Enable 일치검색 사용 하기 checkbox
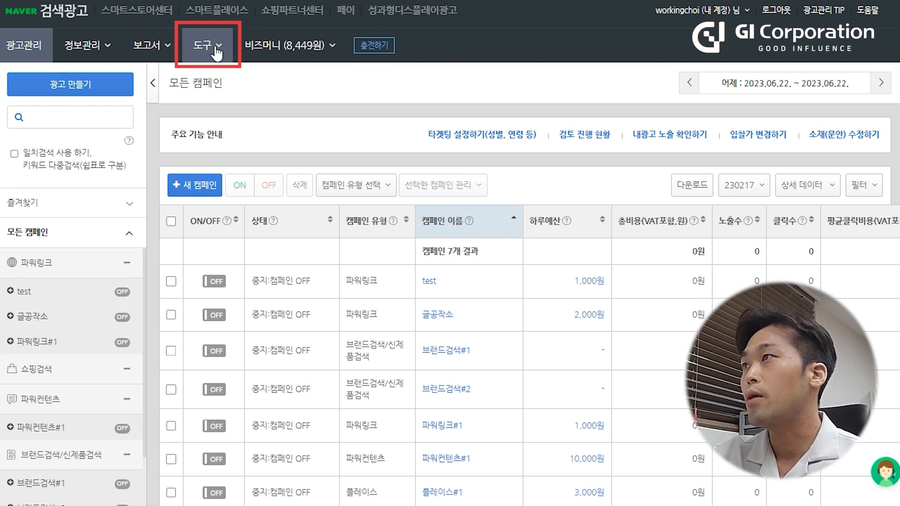Image resolution: width=900 pixels, height=506 pixels. click(x=14, y=154)
